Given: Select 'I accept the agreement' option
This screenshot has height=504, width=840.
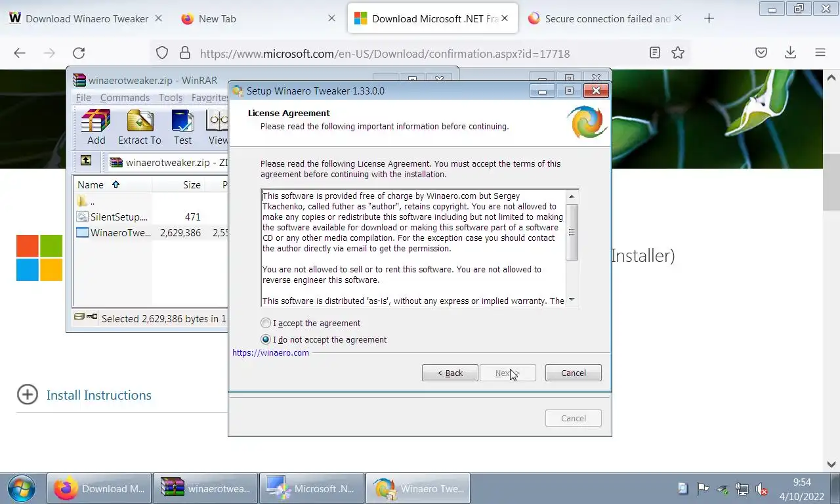Looking at the screenshot, I should [x=310, y=323].
